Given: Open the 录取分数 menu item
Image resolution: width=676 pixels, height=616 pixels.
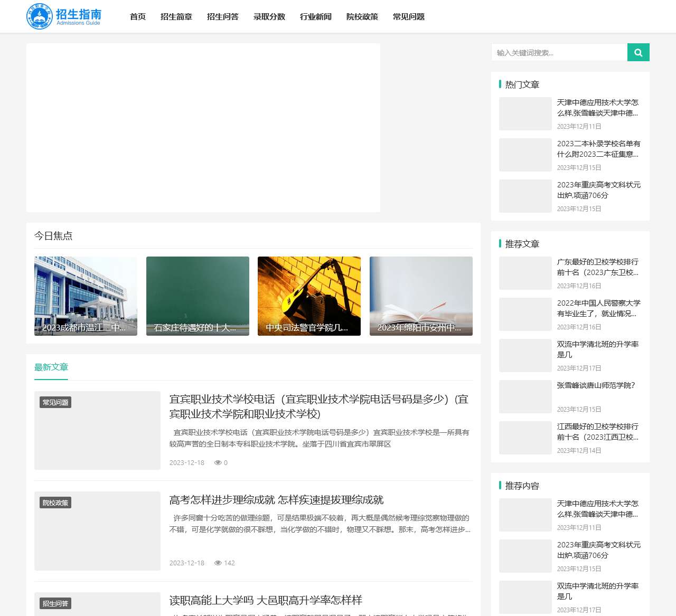Looking at the screenshot, I should (269, 16).
